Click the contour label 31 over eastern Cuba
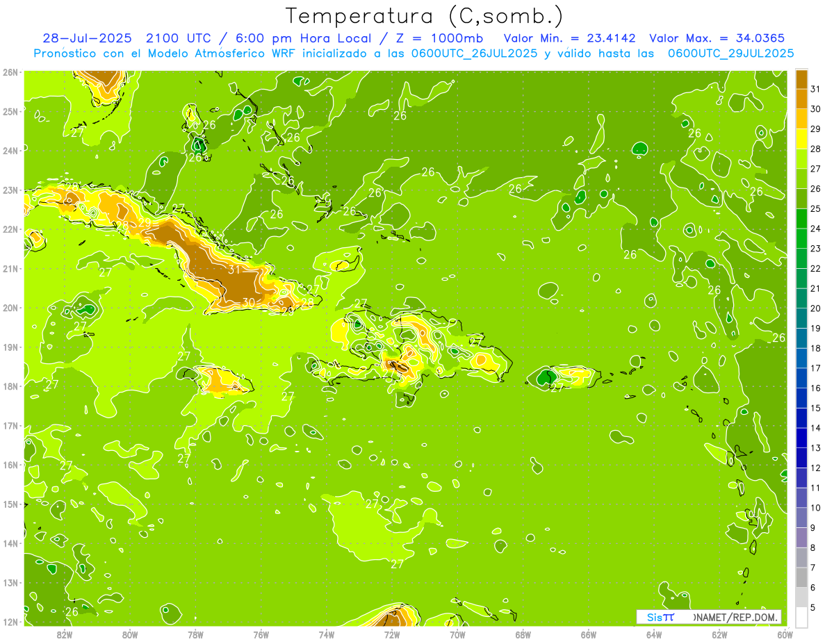834x644 pixels. [x=234, y=270]
